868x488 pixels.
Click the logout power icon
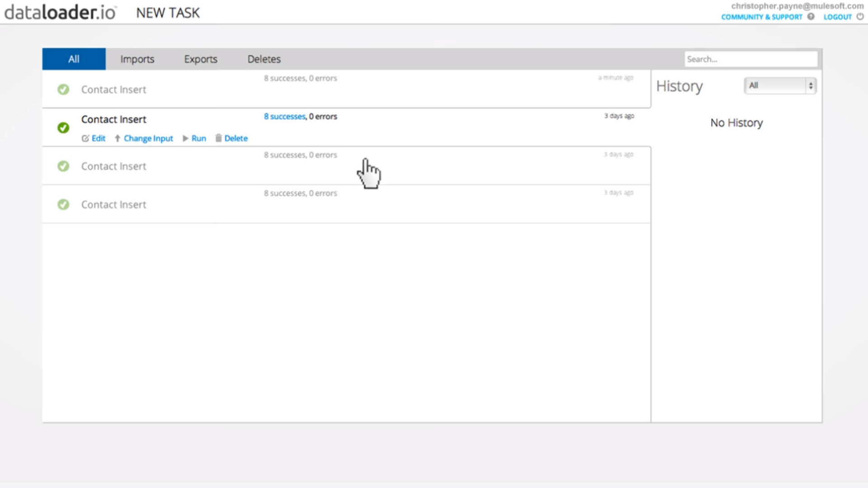point(860,17)
